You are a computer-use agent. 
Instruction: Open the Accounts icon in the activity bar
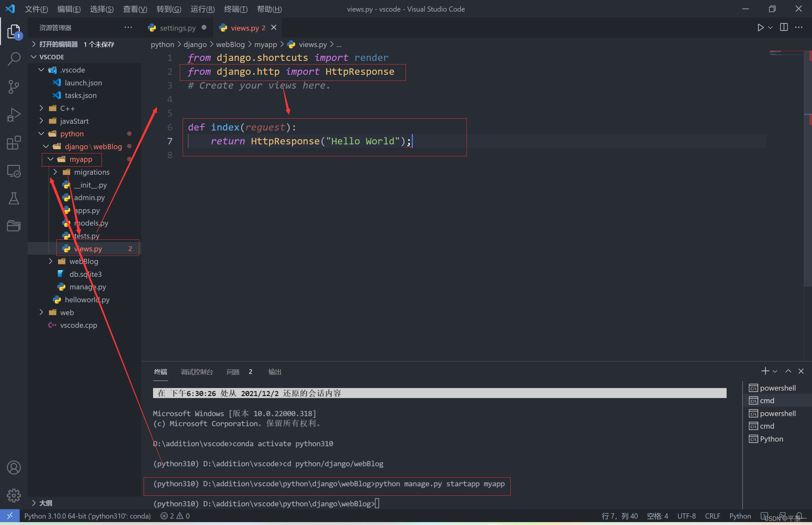tap(14, 467)
